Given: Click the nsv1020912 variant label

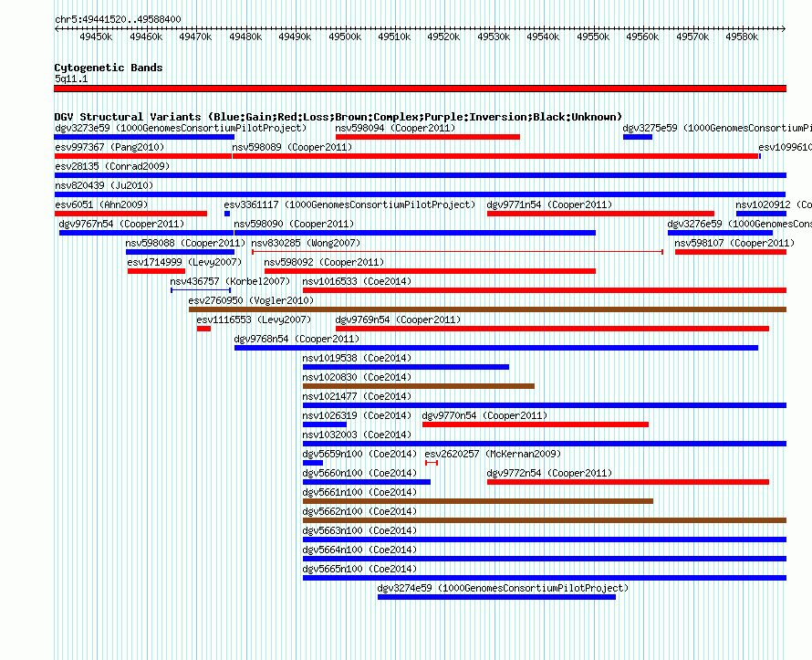Looking at the screenshot, I should click(774, 204).
